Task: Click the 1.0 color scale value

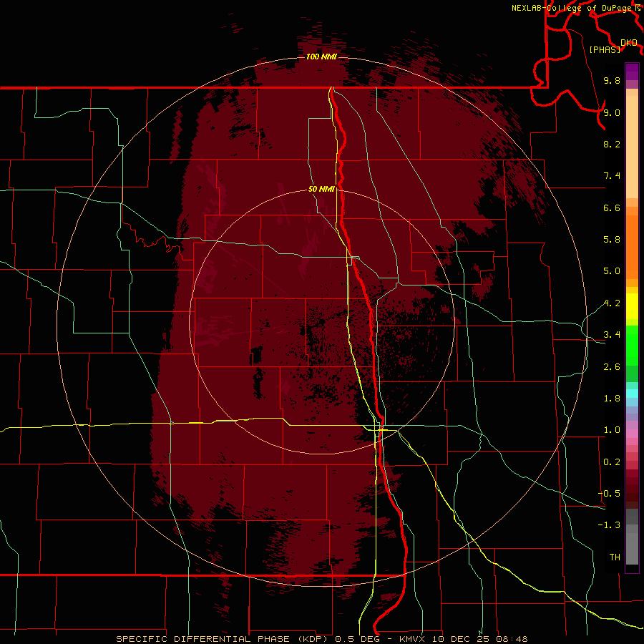Action: click(x=612, y=430)
